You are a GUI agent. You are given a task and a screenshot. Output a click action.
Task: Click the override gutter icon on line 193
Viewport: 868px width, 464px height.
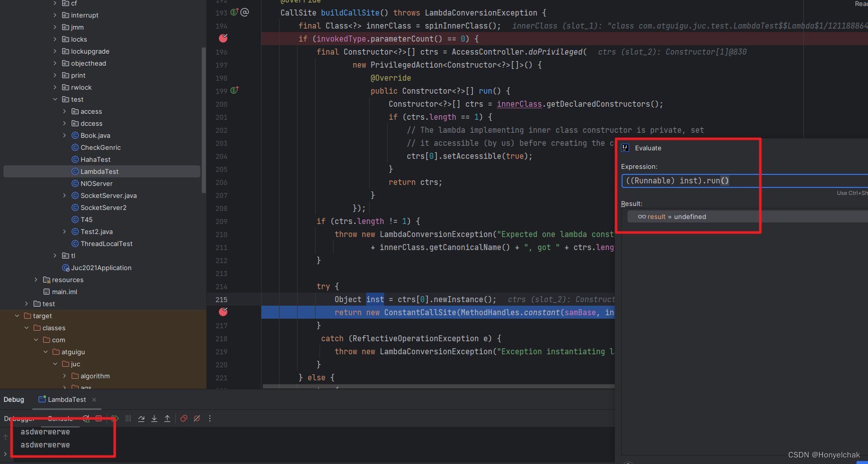[x=234, y=12]
